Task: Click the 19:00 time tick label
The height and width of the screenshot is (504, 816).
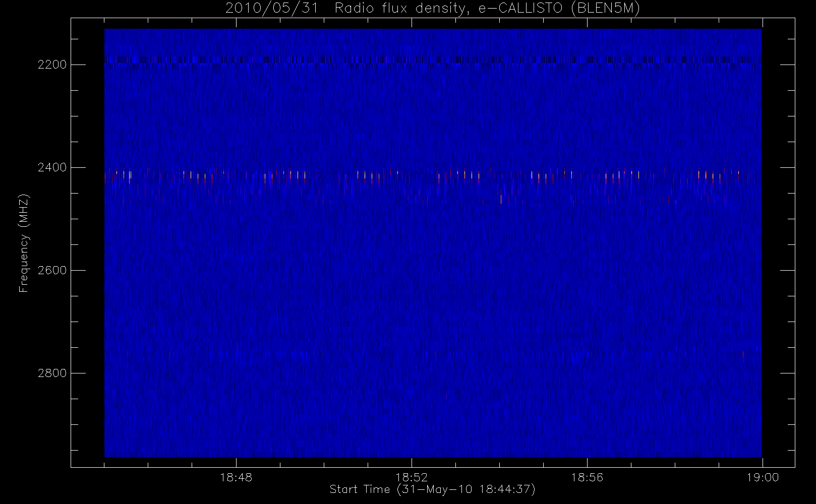Action: coord(763,477)
